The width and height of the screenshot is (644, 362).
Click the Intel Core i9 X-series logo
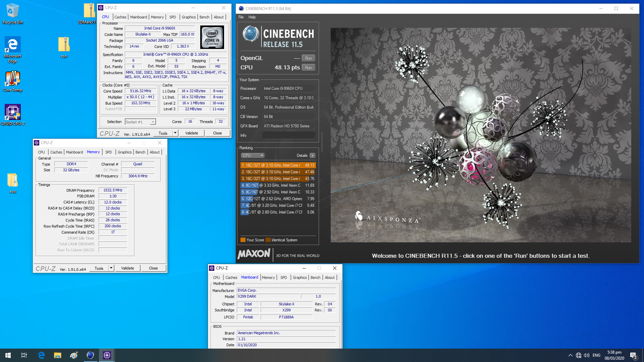[x=212, y=37]
